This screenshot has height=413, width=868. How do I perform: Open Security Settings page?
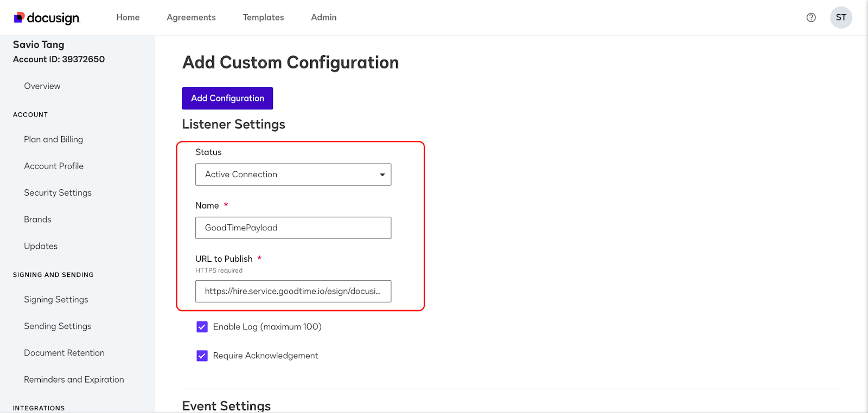[58, 192]
